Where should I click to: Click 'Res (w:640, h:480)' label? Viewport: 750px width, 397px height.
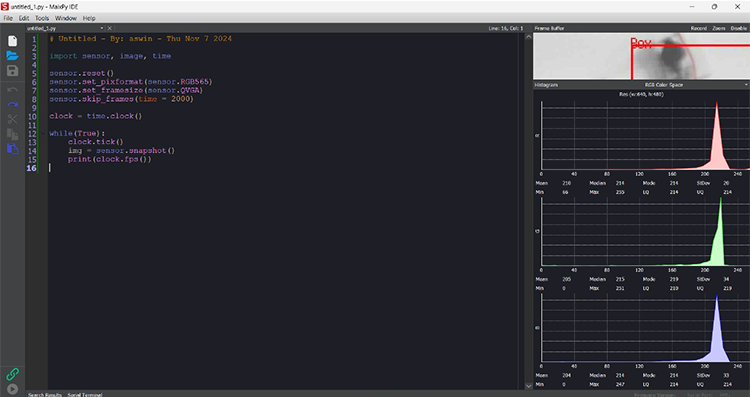[641, 94]
